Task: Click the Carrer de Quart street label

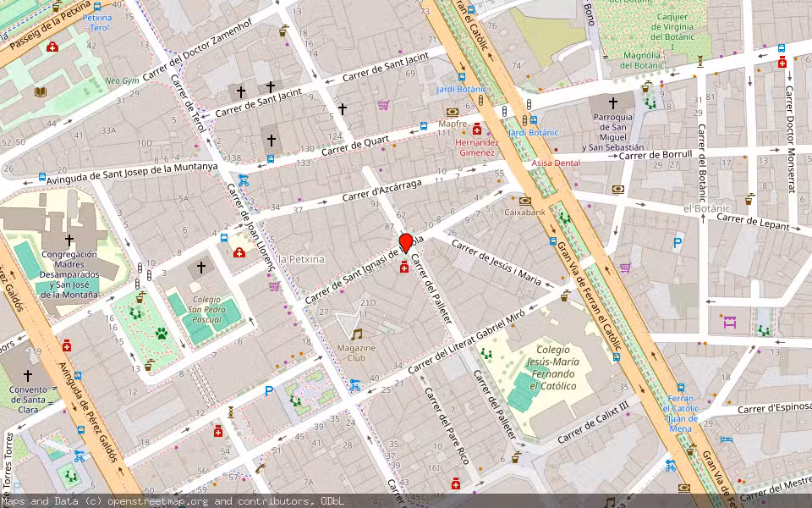Action: pyautogui.click(x=355, y=146)
